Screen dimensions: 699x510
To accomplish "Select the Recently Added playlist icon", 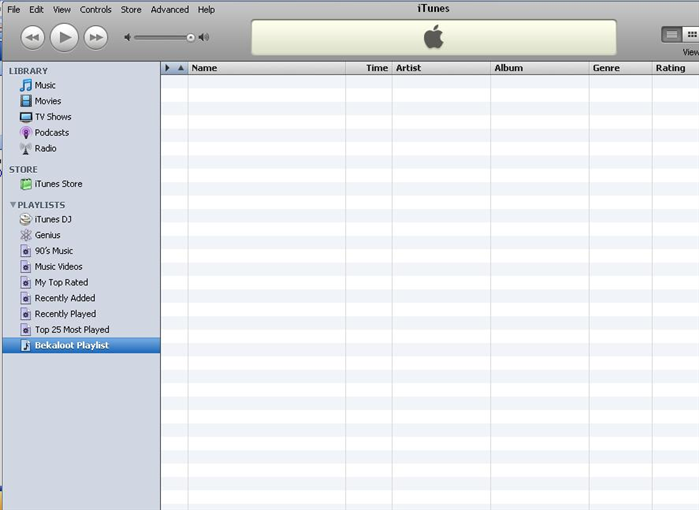I will (x=26, y=298).
